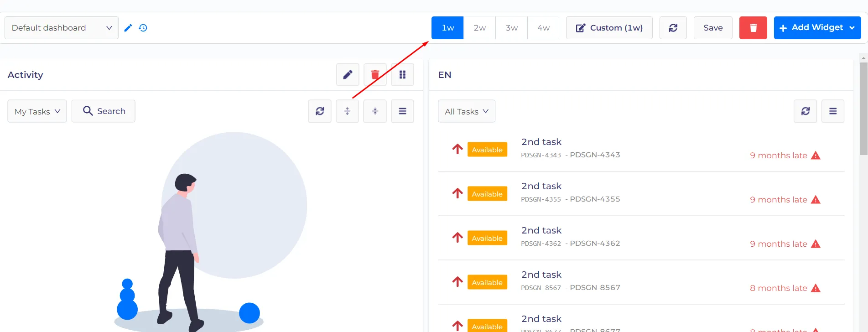Click warning triangle on PDSGN-4343 task
868x332 pixels.
(816, 156)
